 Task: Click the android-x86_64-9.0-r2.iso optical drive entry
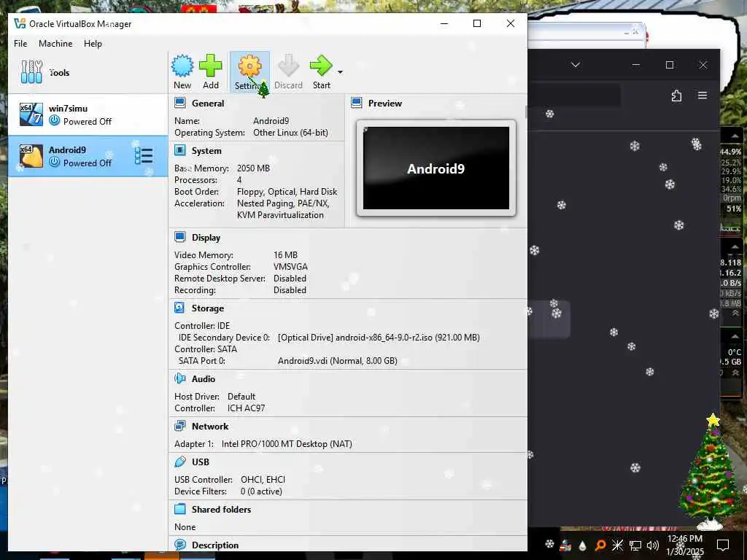point(379,337)
